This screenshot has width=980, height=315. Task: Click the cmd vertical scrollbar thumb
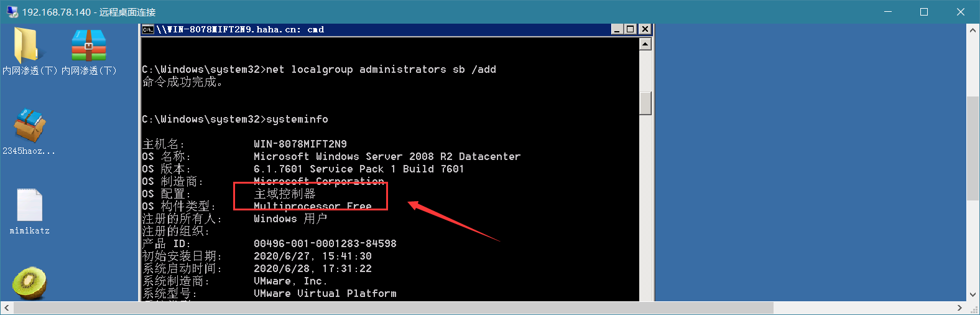point(645,103)
